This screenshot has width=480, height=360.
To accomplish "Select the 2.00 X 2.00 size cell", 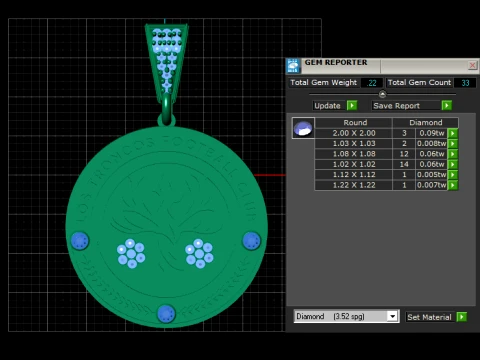I will pyautogui.click(x=354, y=133).
